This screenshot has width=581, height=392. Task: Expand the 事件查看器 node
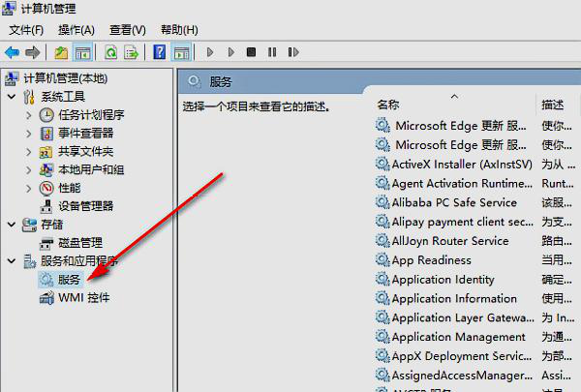(x=29, y=133)
